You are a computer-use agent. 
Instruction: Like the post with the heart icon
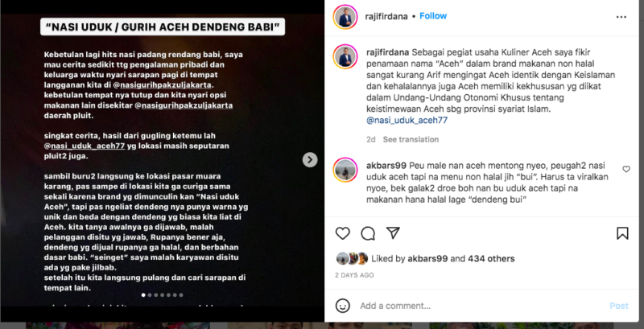(343, 233)
